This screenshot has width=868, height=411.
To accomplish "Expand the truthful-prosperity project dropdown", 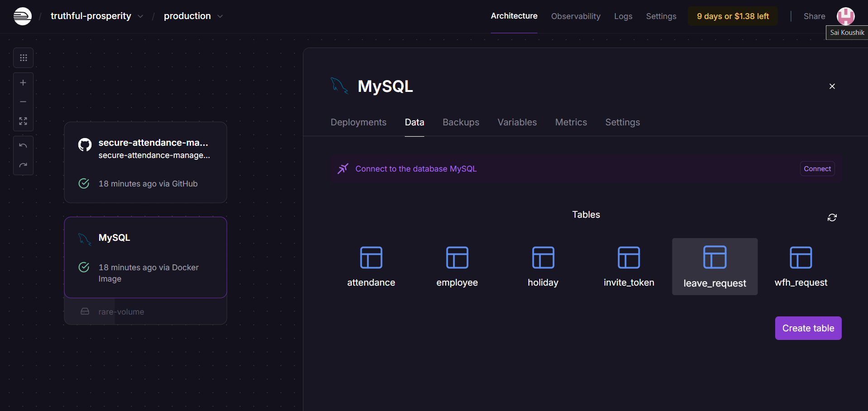I will pyautogui.click(x=140, y=16).
